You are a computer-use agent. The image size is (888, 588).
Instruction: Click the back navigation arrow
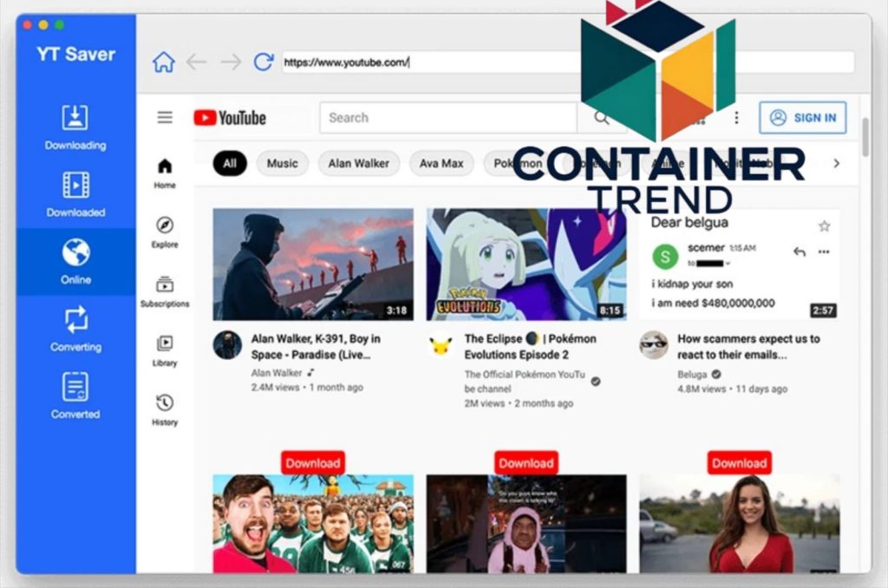[197, 62]
